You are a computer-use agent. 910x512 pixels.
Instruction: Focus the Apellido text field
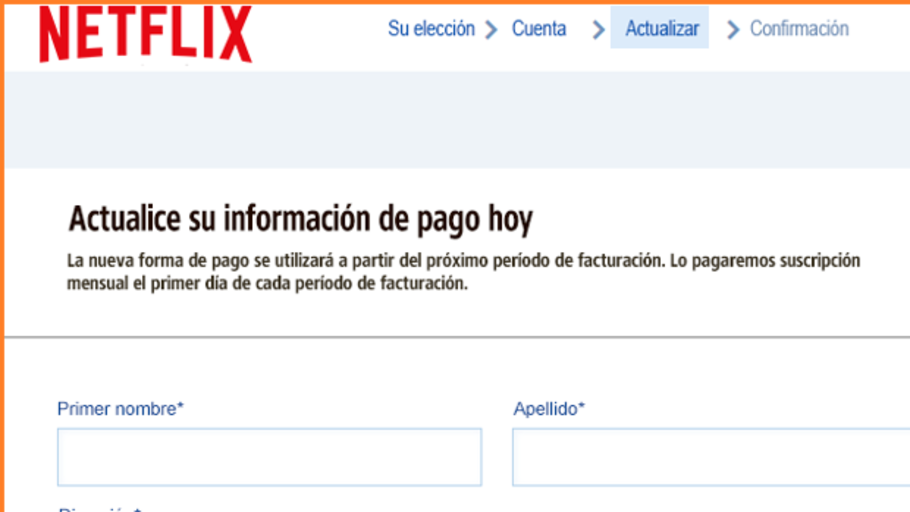coord(710,457)
